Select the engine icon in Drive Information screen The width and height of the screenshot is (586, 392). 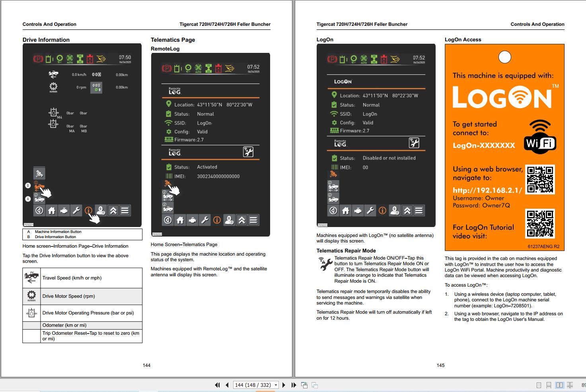[x=64, y=211]
